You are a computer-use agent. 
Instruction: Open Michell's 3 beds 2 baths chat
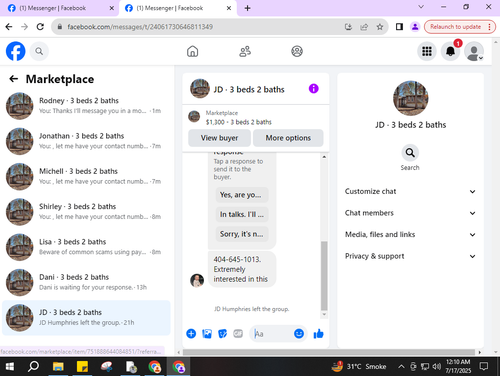click(86, 176)
